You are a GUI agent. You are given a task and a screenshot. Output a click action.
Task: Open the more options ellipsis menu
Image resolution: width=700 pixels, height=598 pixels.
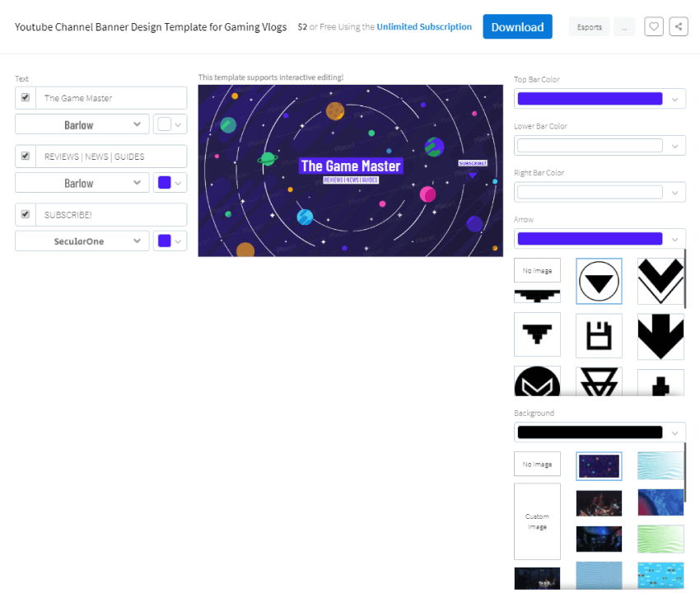tap(624, 26)
